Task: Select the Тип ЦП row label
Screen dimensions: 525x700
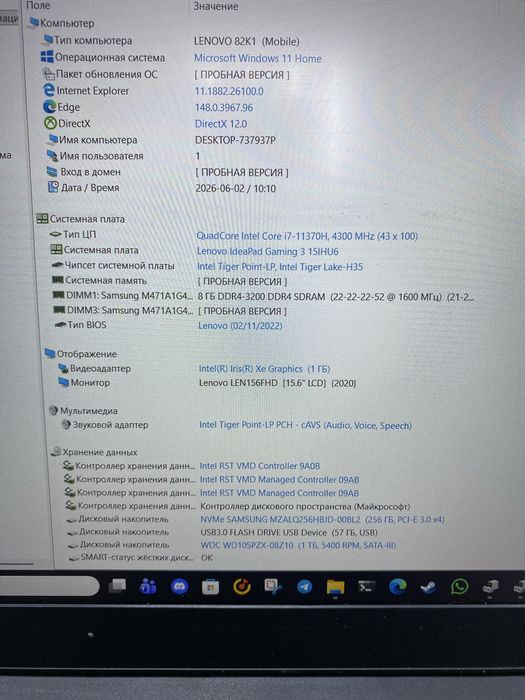Action: click(79, 234)
